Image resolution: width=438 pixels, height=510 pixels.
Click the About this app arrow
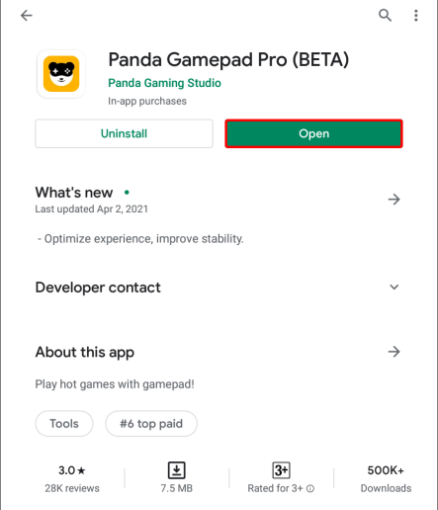click(394, 352)
